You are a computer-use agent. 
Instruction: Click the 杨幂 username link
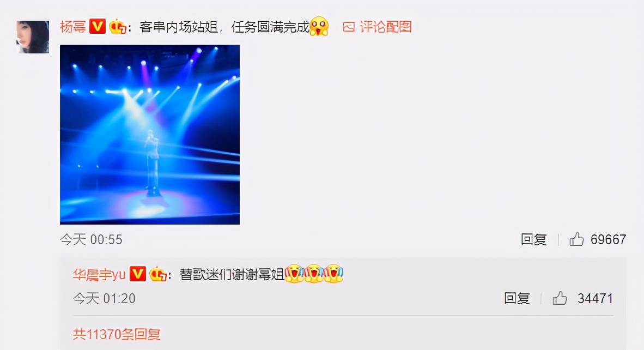pyautogui.click(x=72, y=27)
